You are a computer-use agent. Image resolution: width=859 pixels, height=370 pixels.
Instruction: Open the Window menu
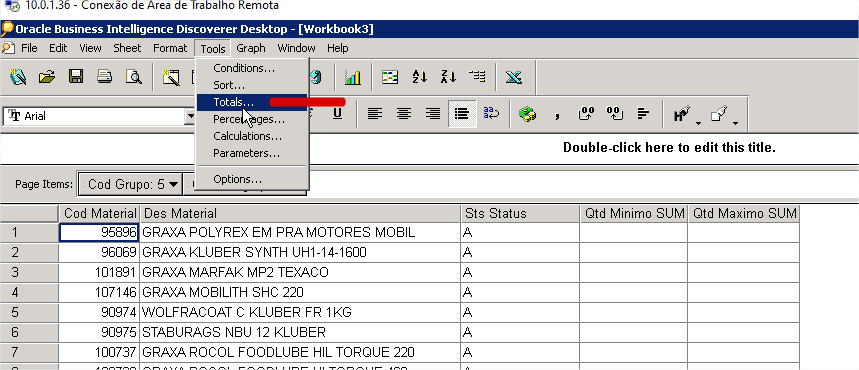[296, 48]
